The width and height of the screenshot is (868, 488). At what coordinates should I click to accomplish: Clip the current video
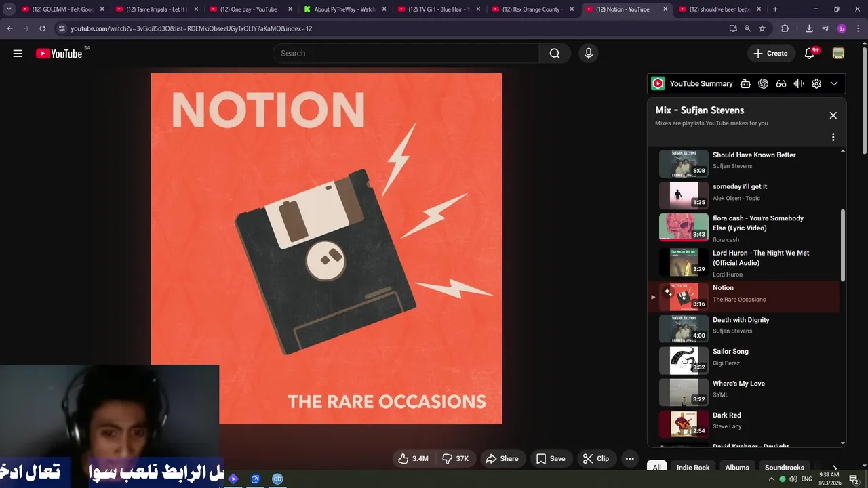coord(596,459)
